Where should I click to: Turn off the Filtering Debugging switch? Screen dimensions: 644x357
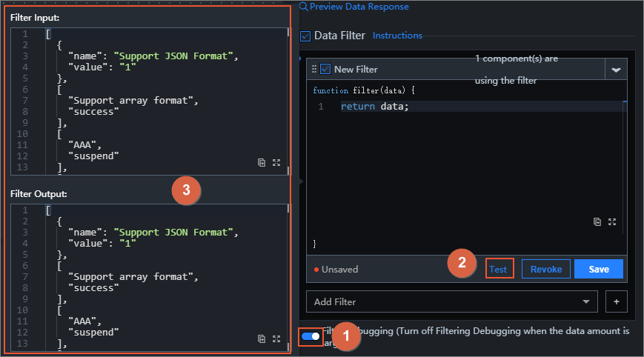(x=311, y=336)
